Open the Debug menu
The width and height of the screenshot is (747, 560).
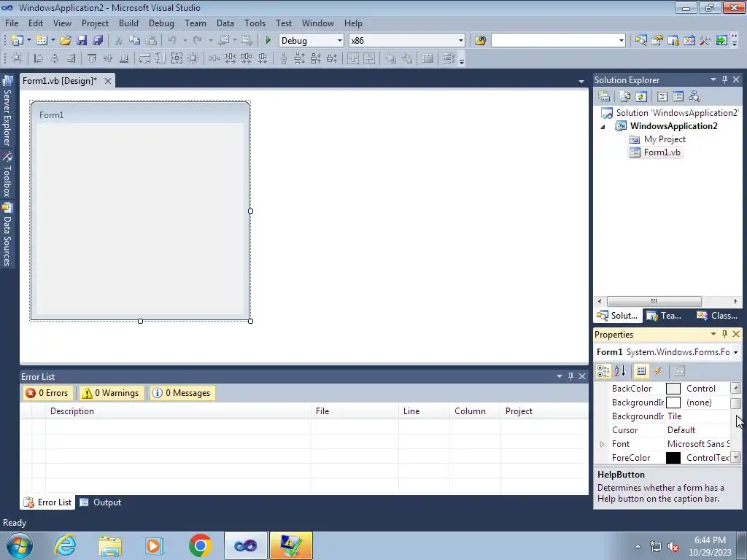tap(161, 23)
